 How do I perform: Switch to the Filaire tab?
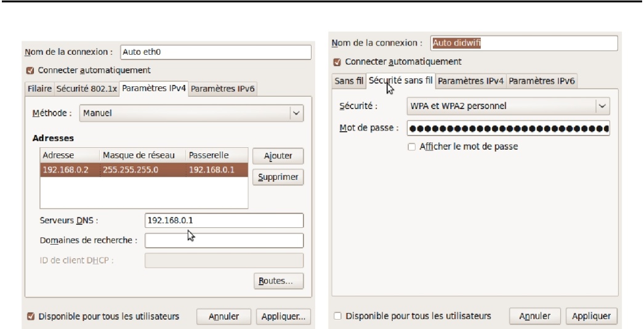point(40,89)
